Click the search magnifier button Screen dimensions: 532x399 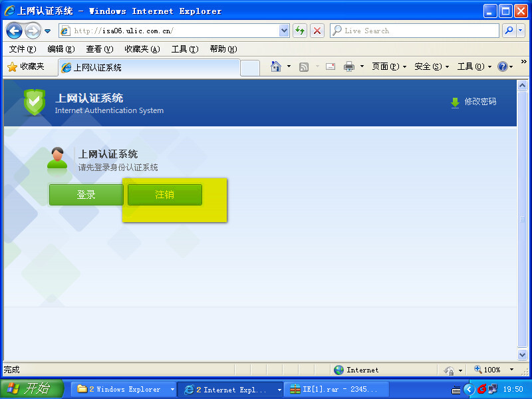pos(509,31)
